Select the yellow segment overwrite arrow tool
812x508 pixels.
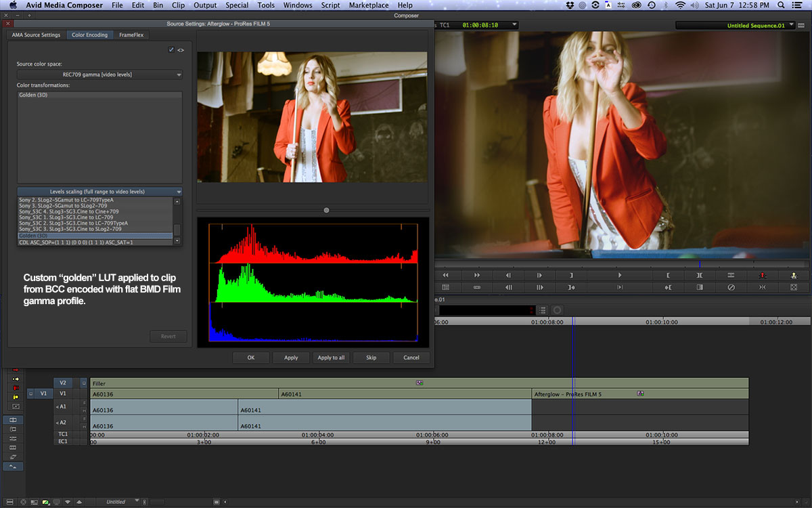coord(16,379)
